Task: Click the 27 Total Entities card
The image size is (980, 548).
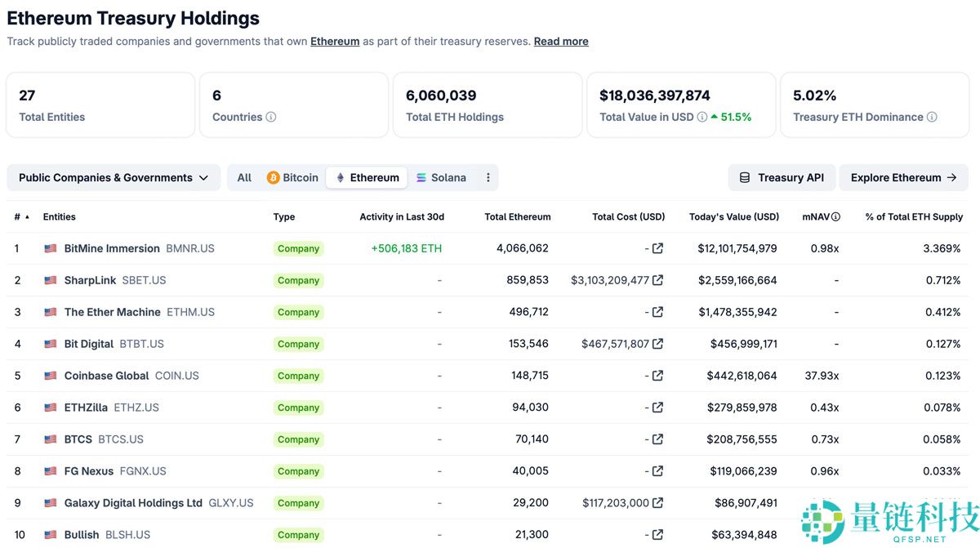Action: tap(100, 105)
